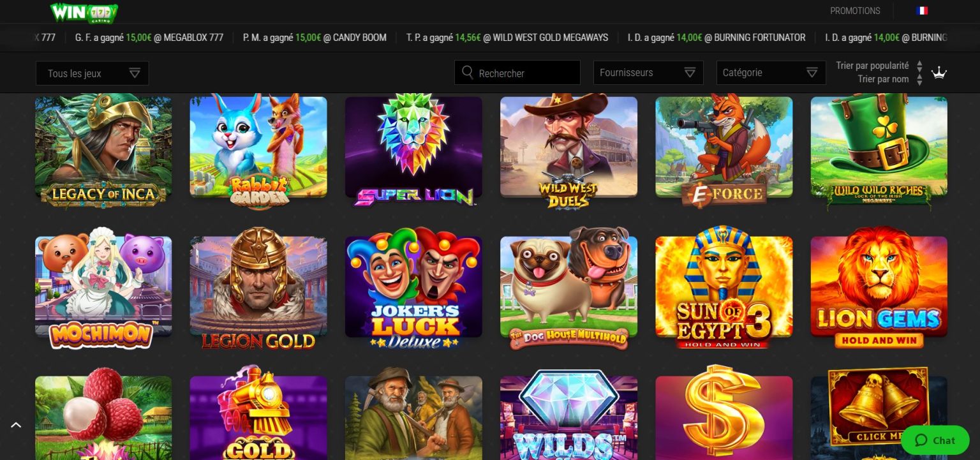Expand the Tous les jeux dropdown
The width and height of the screenshot is (980, 460).
[93, 73]
